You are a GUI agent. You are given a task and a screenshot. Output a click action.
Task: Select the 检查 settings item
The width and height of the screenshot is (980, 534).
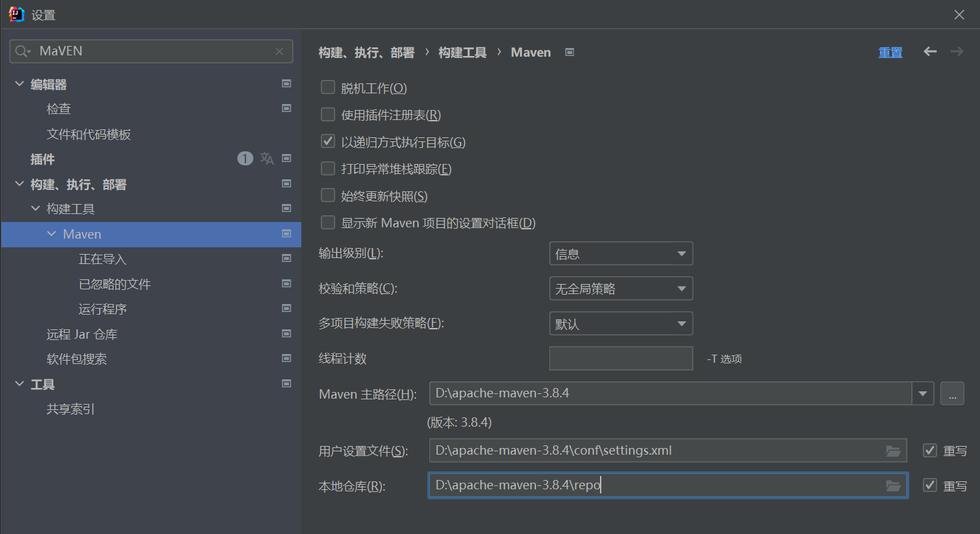point(59,109)
